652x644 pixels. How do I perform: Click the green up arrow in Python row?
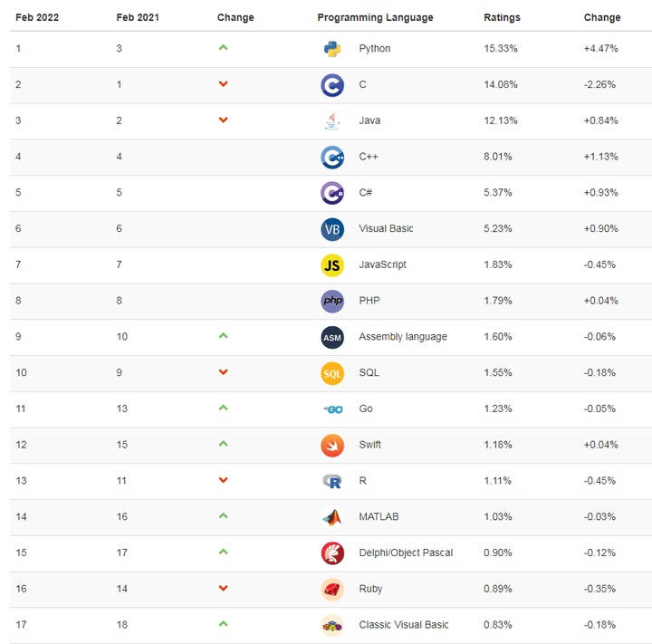[x=223, y=47]
